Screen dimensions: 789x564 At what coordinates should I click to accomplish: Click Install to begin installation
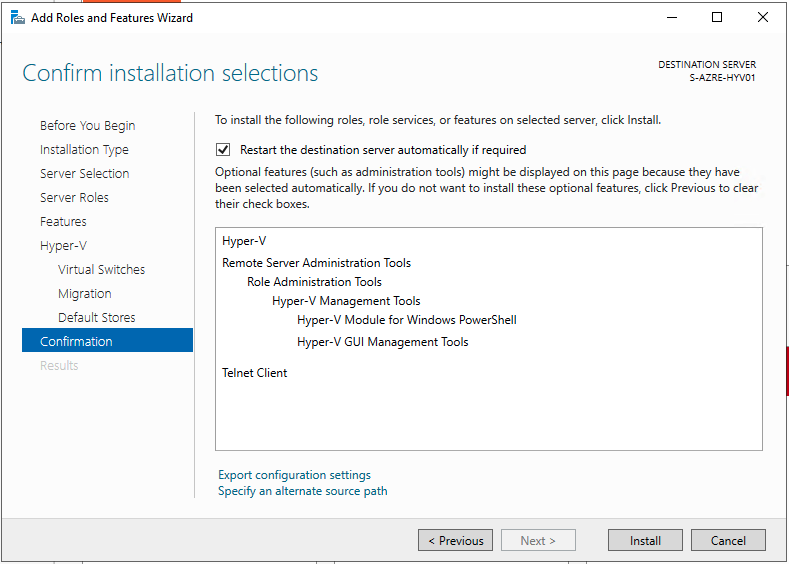point(645,541)
